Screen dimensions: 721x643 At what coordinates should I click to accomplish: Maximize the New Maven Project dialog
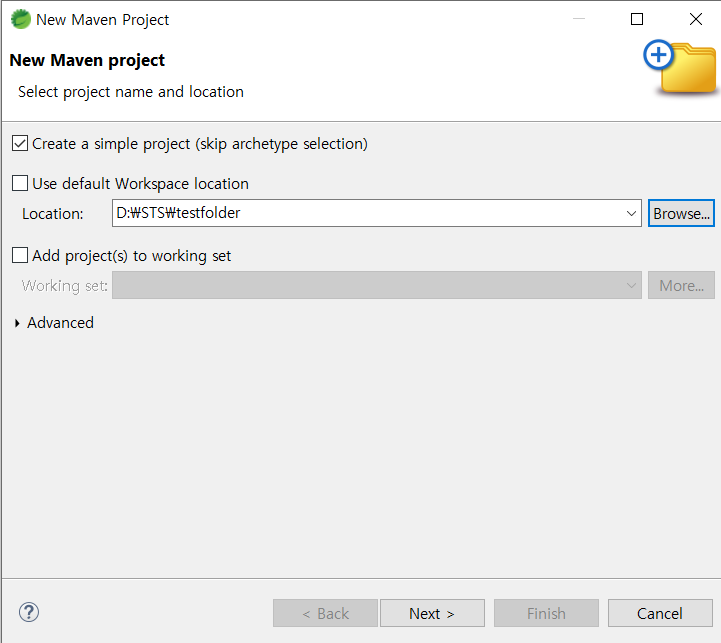tap(636, 19)
